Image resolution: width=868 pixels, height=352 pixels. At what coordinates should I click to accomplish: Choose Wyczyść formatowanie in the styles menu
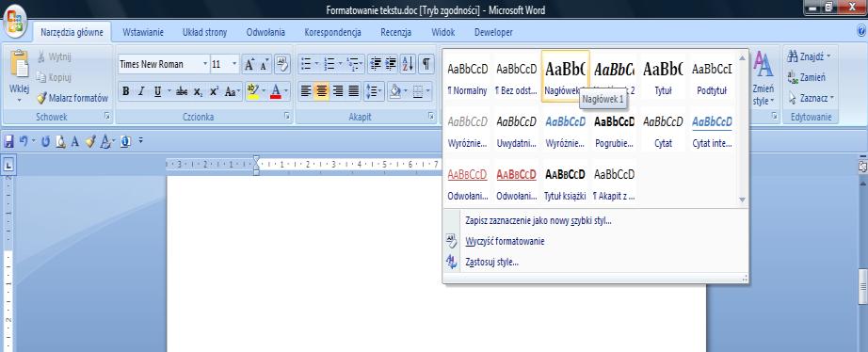coord(505,241)
